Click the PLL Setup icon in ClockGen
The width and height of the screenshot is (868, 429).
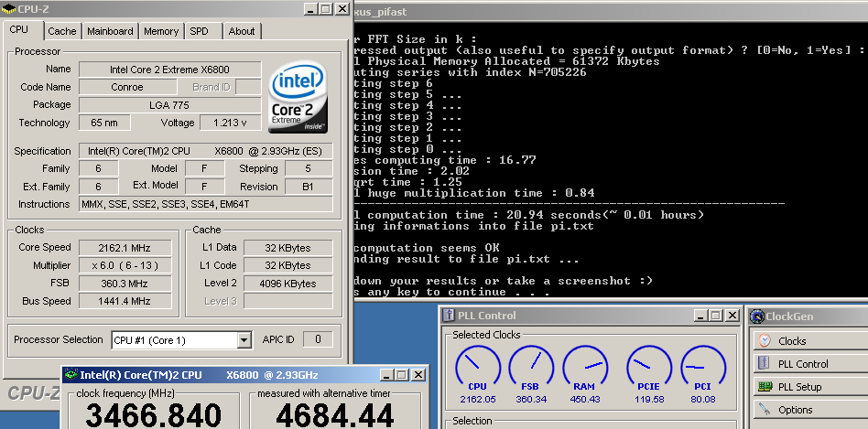765,386
